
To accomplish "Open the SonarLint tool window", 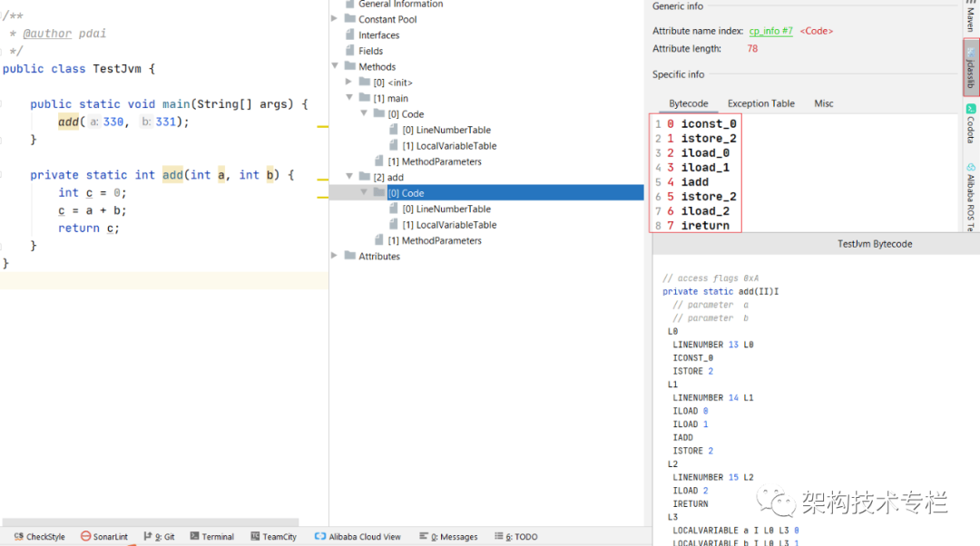I will 103,537.
